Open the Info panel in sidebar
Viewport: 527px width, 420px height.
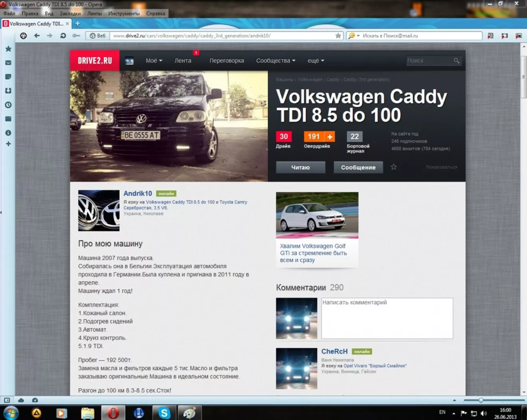click(x=8, y=133)
